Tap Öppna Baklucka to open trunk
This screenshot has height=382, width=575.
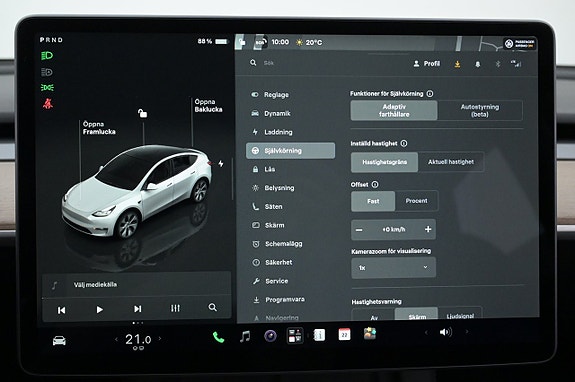(208, 106)
